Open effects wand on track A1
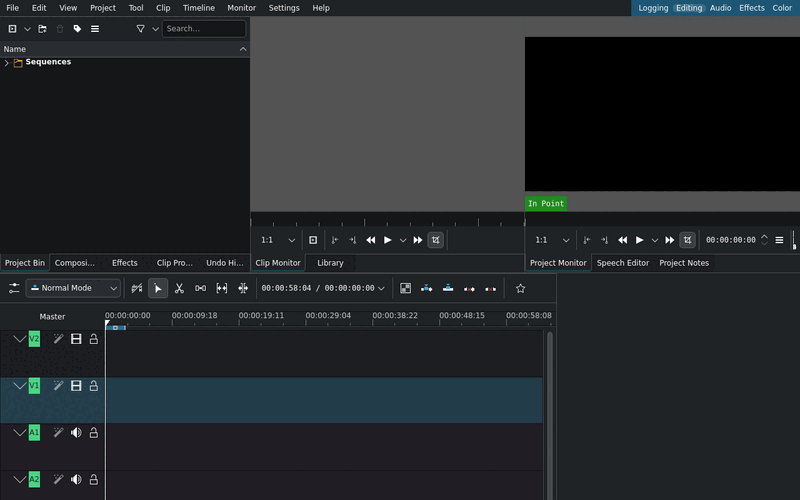Viewport: 800px width, 500px height. 59,433
